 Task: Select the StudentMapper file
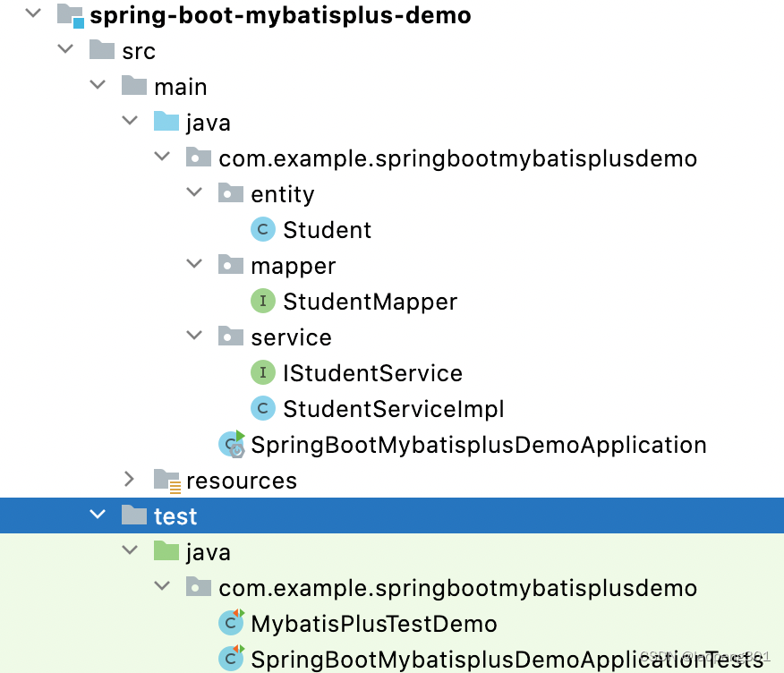[370, 302]
